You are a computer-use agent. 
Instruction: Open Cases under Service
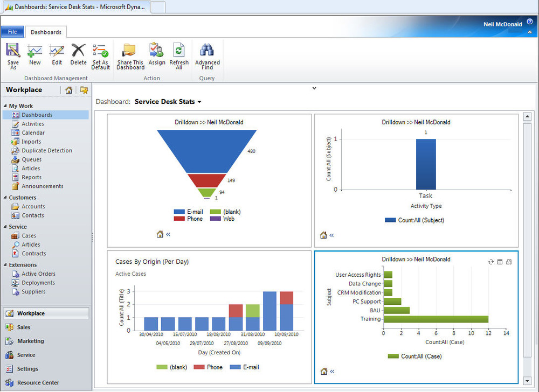tap(29, 236)
